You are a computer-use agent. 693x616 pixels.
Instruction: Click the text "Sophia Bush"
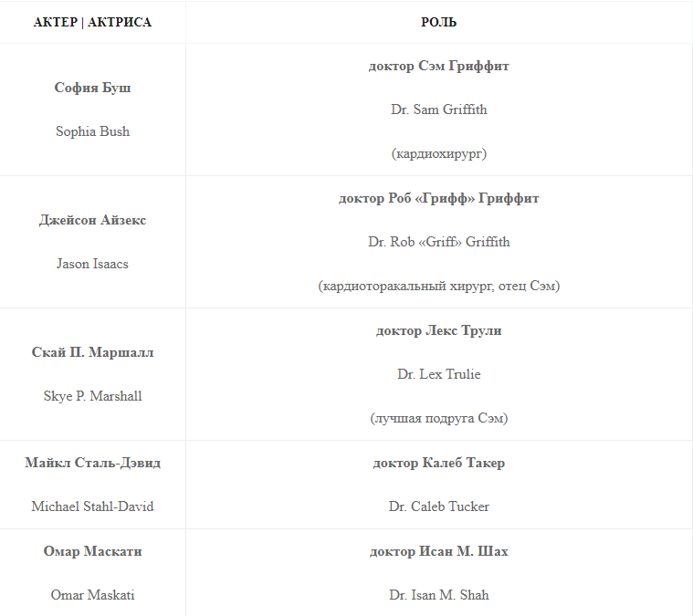pos(92,131)
